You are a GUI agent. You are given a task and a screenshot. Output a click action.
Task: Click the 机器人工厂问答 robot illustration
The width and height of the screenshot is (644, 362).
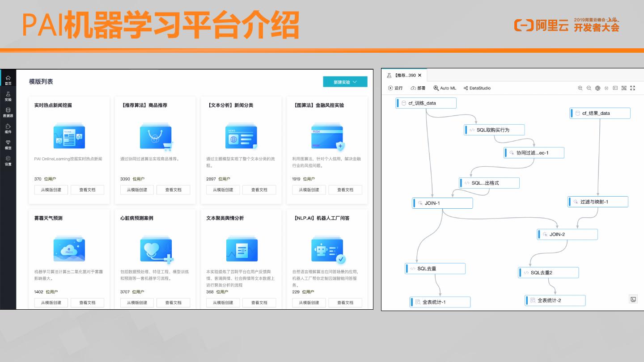(x=328, y=250)
